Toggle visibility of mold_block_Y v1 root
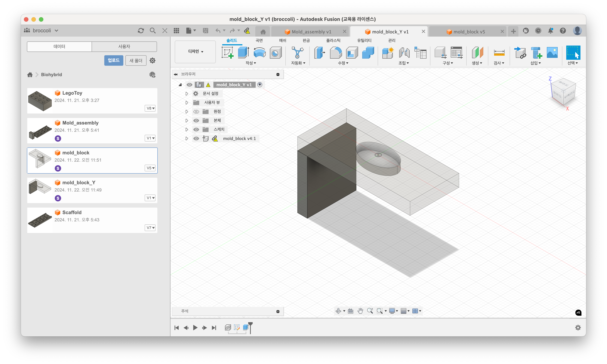 click(189, 85)
